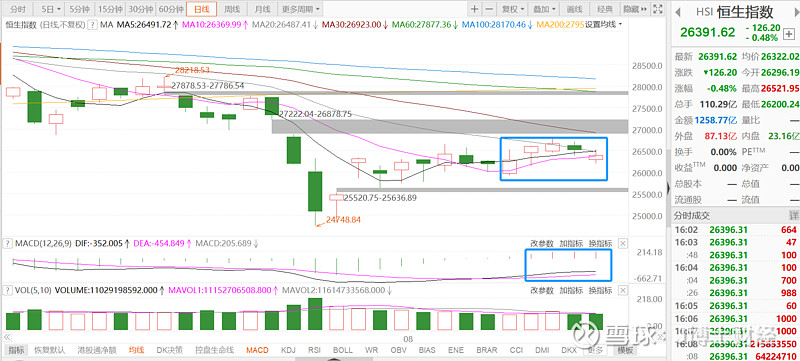The image size is (800, 361).
Task: Select the 日线 daily chart tab
Action: tap(202, 9)
